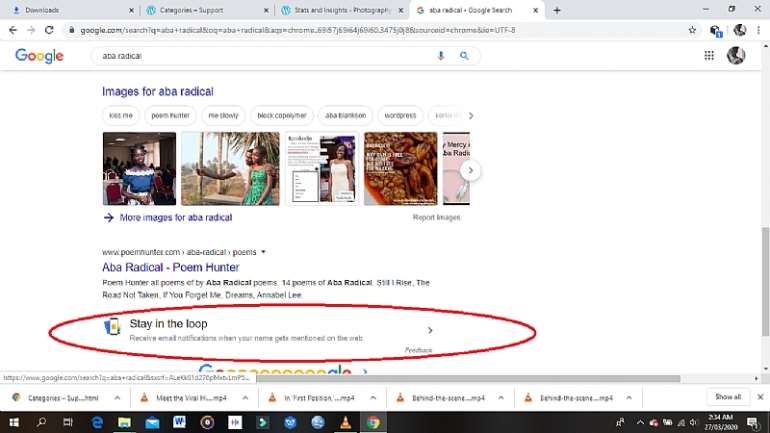770x433 pixels.
Task: Show more image chips with arrow
Action: coord(471,116)
